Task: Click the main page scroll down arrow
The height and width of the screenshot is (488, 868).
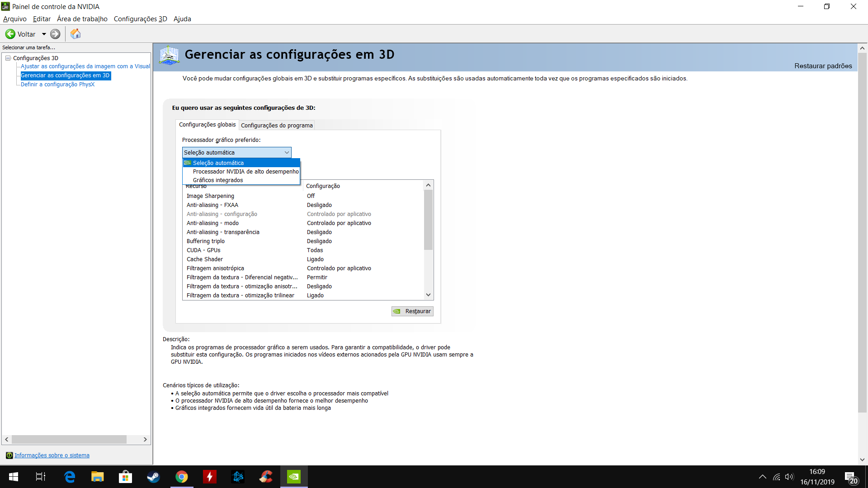Action: click(862, 460)
